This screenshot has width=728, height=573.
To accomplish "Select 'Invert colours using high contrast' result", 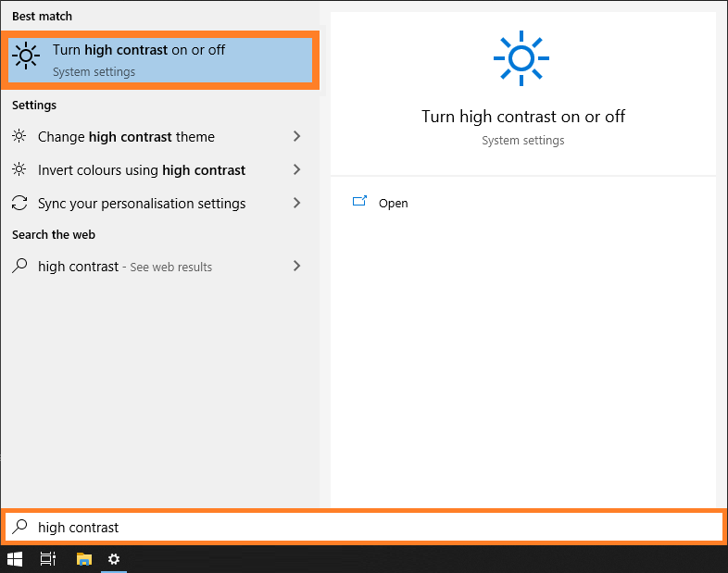I will tap(157, 169).
